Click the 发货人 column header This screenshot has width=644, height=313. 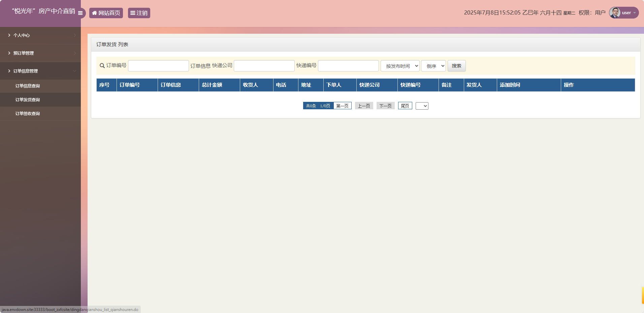pos(480,85)
